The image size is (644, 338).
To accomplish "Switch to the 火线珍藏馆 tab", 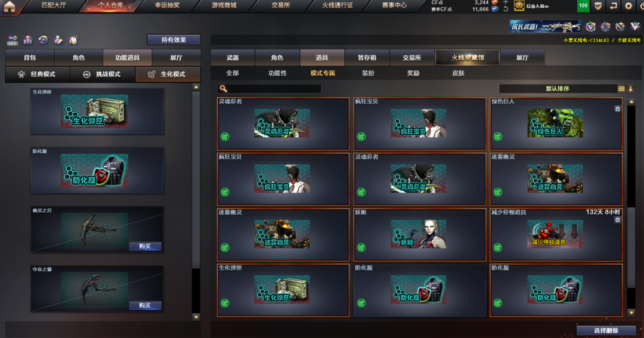I will point(467,57).
